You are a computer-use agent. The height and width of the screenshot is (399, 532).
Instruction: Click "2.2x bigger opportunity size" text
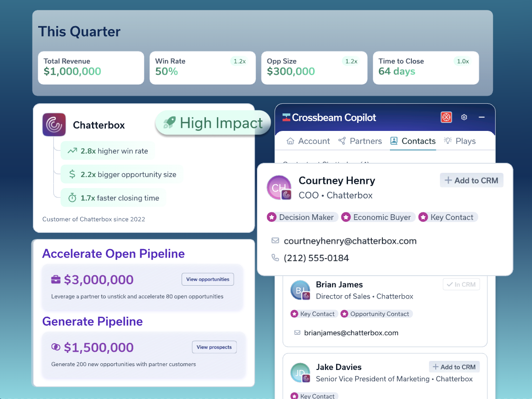pyautogui.click(x=128, y=174)
